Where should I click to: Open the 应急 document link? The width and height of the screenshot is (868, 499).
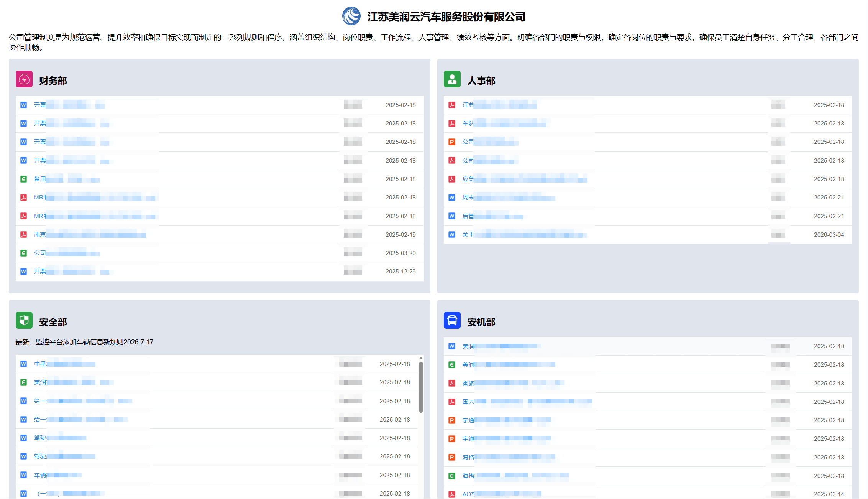[525, 179]
